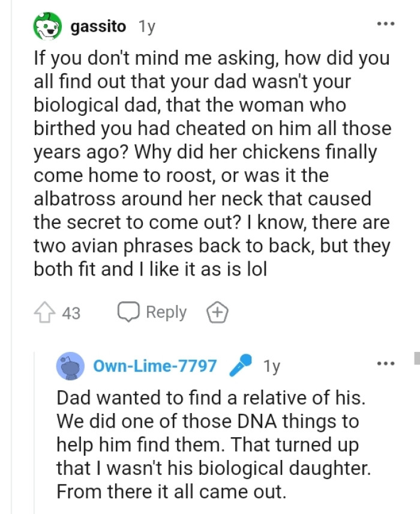Tap gassito's comment line about albatross
420x514 pixels.
pos(202,198)
